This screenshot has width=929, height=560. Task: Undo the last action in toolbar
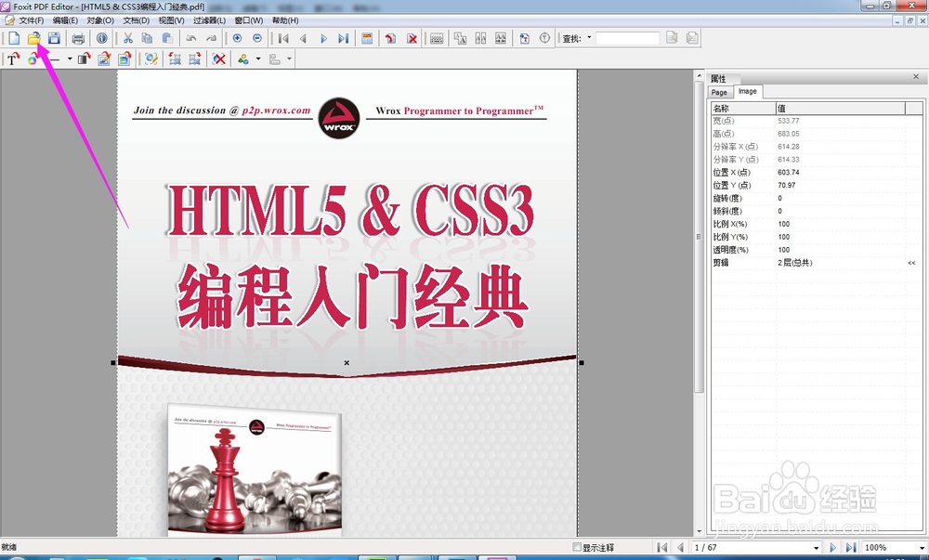(191, 38)
